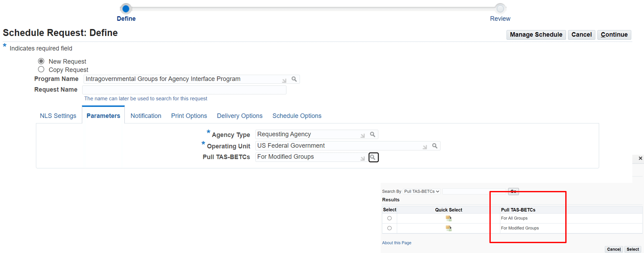Open the Notification tab
The image size is (644, 253).
(x=146, y=116)
